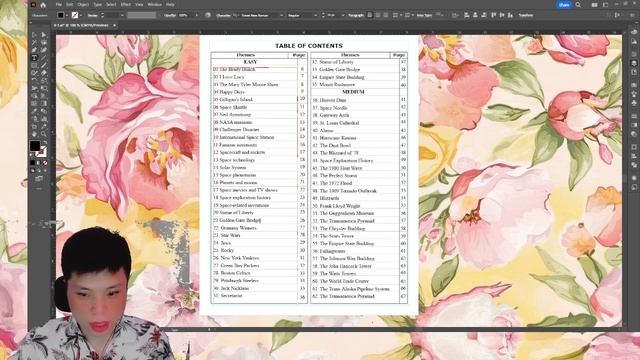
Task: Select the Line Segment tool
Action: click(x=43, y=58)
